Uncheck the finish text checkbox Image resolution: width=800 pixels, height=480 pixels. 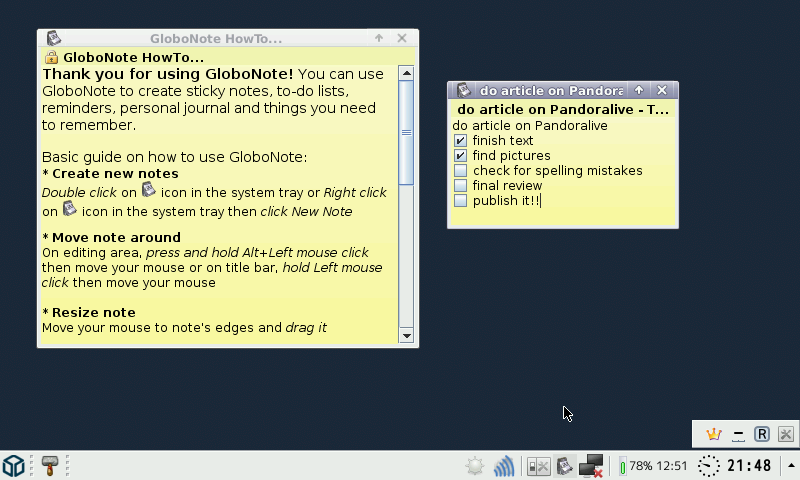coord(460,140)
